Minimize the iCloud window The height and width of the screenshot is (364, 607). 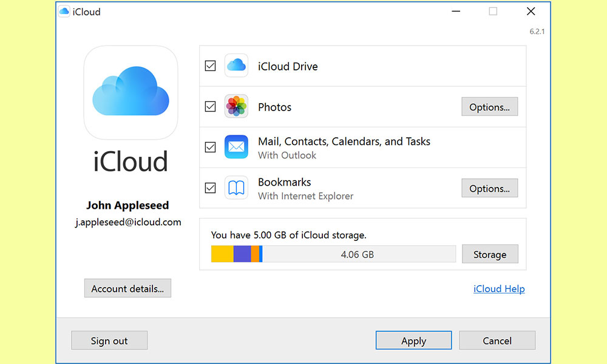[x=456, y=11]
